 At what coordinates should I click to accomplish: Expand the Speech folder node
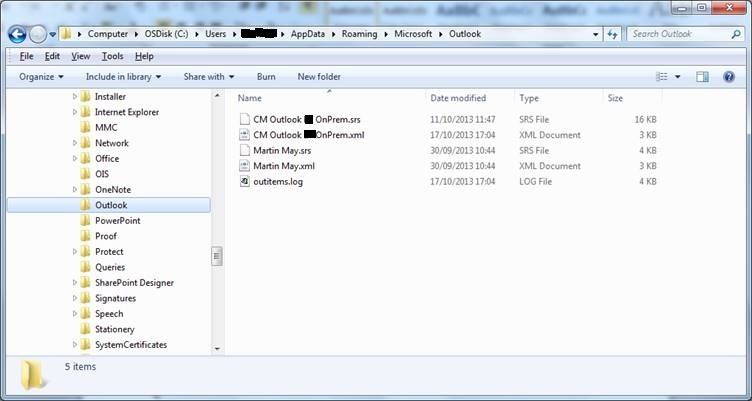click(75, 314)
